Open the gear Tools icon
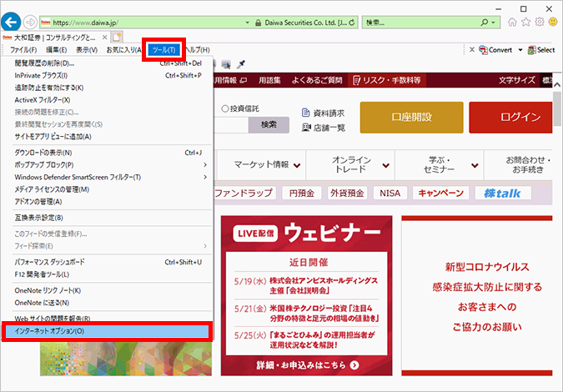Viewport: 563px width, 392px height. [x=540, y=23]
